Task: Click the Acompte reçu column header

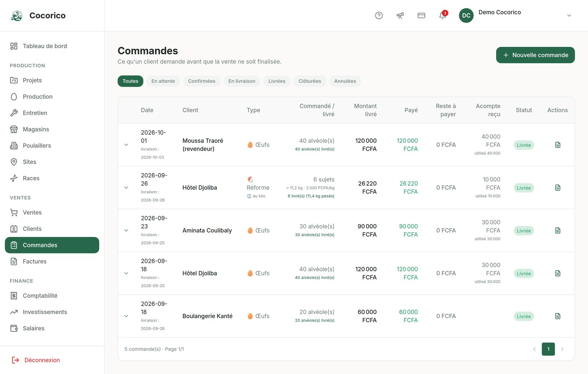Action: (488, 110)
